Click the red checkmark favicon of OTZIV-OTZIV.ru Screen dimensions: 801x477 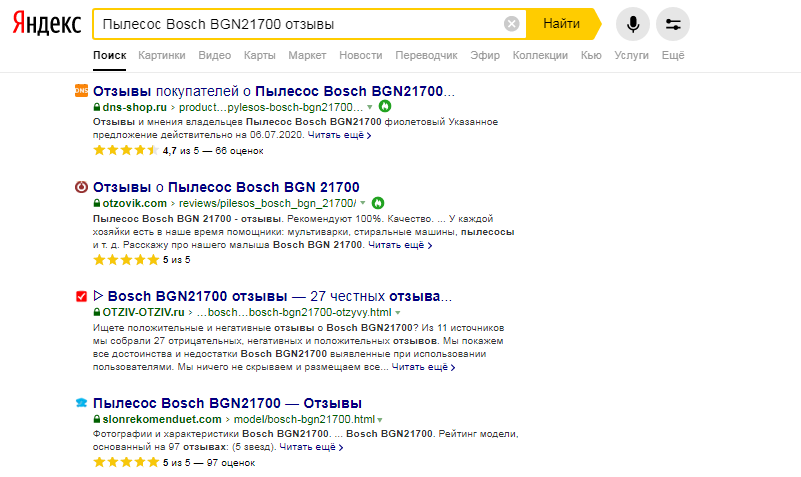pyautogui.click(x=82, y=297)
